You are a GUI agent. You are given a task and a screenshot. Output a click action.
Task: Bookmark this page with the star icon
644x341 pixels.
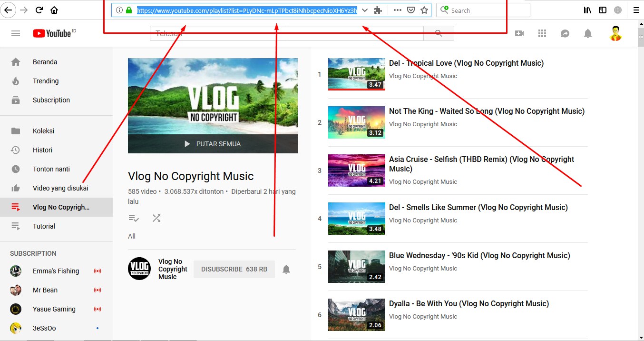424,10
